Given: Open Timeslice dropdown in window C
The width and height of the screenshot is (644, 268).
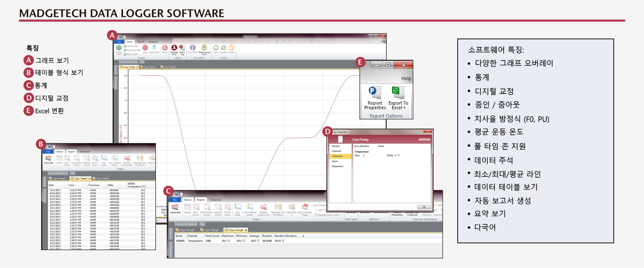Looking at the screenshot, I should pyautogui.click(x=292, y=210).
